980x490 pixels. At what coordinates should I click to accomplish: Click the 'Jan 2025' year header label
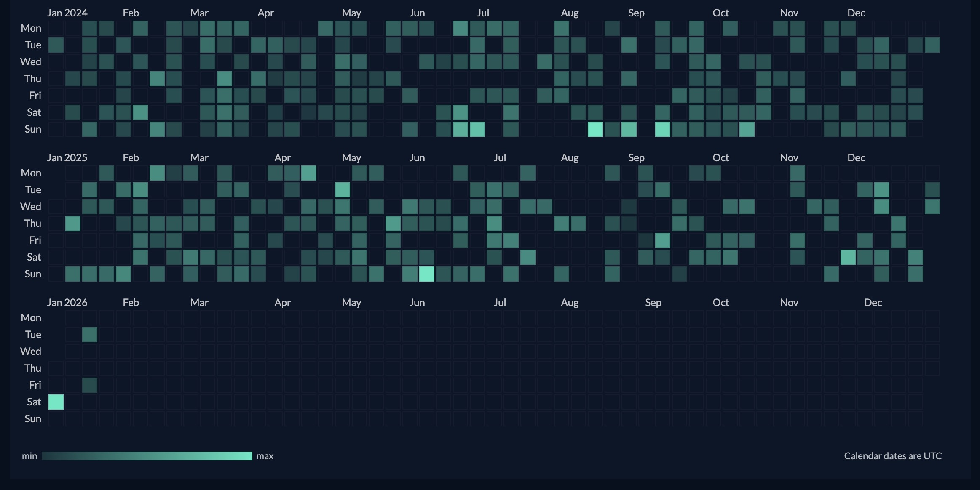[67, 158]
